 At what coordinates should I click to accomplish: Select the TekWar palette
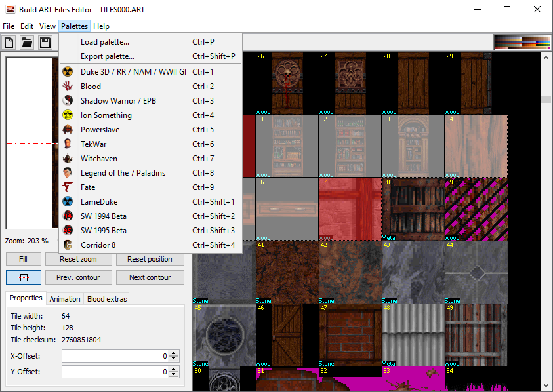pos(151,144)
